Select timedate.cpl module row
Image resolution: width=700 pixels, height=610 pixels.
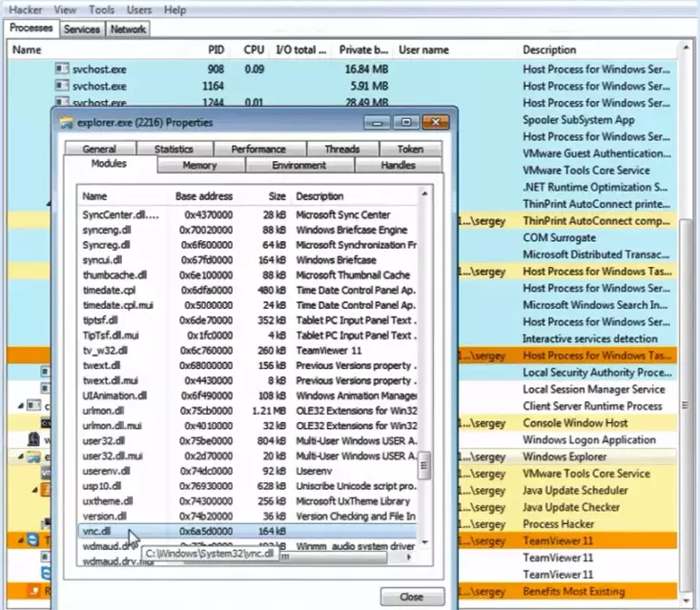[247, 291]
